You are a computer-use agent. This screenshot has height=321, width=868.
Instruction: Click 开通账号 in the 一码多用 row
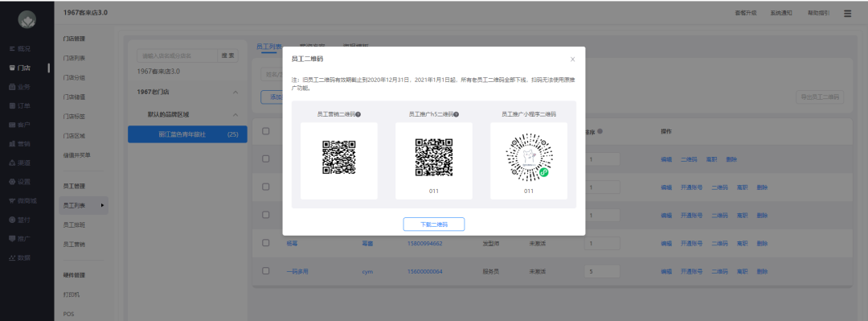(691, 272)
